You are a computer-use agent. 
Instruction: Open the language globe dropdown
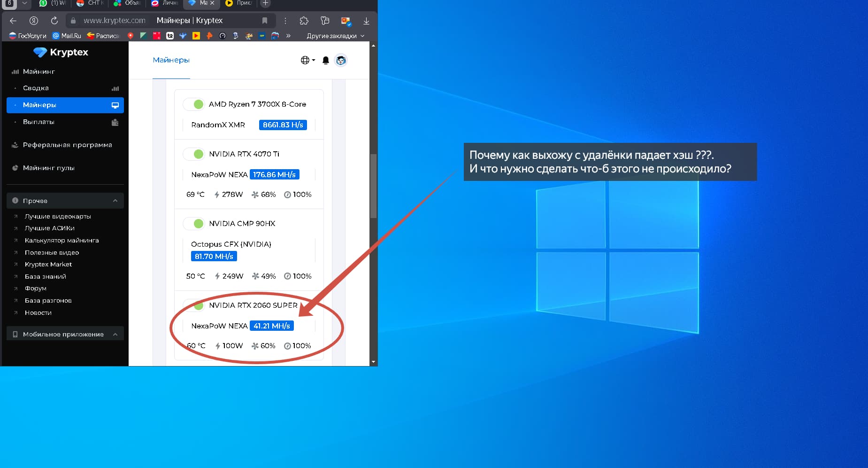tap(307, 60)
